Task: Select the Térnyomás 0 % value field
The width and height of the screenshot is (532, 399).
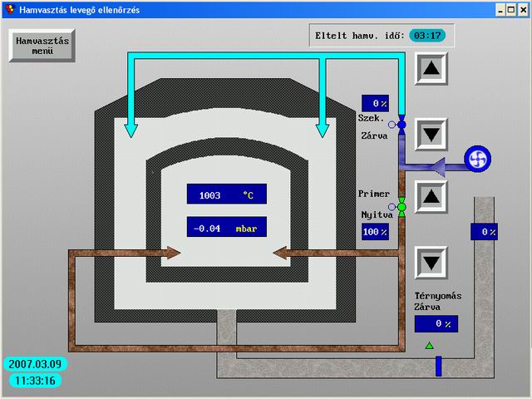Action: (436, 323)
